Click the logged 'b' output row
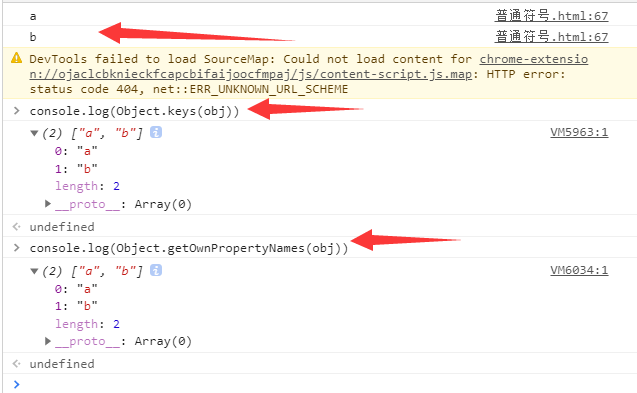 319,37
